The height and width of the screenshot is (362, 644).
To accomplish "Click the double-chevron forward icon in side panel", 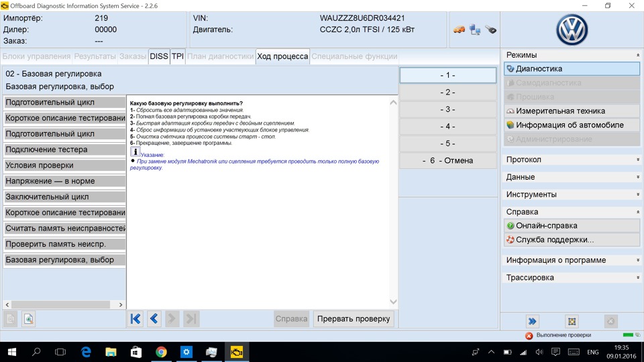I will (532, 321).
